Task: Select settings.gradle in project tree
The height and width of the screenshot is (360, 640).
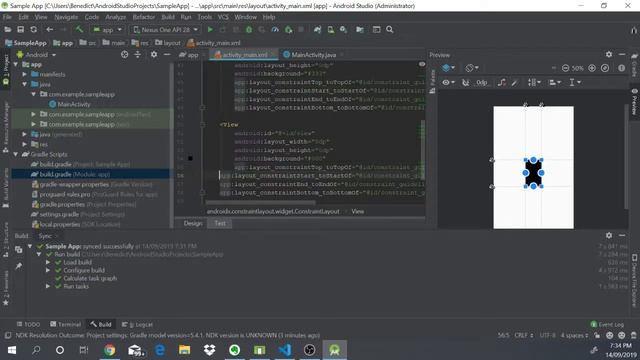Action: [78, 214]
